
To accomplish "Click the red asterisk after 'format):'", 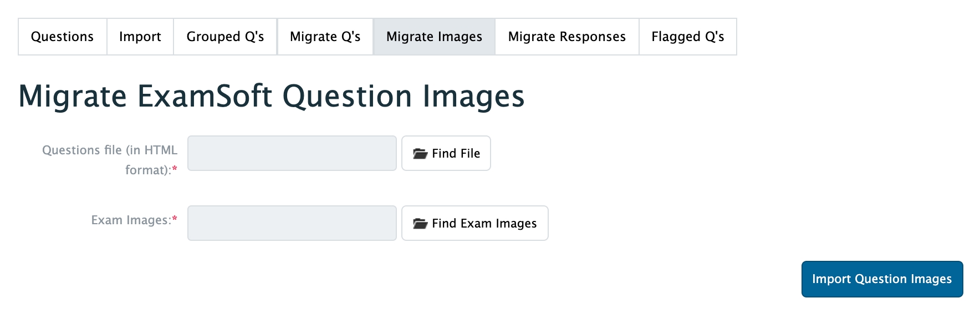I will coord(175,169).
